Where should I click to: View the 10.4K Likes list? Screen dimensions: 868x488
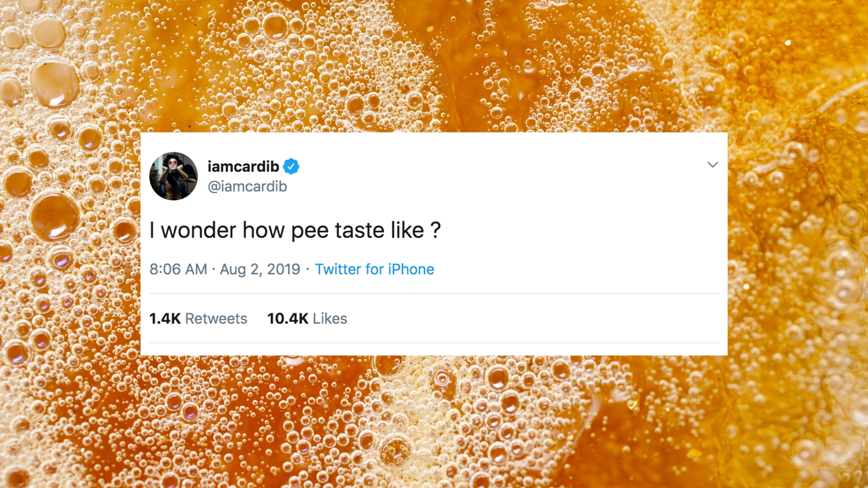(307, 319)
